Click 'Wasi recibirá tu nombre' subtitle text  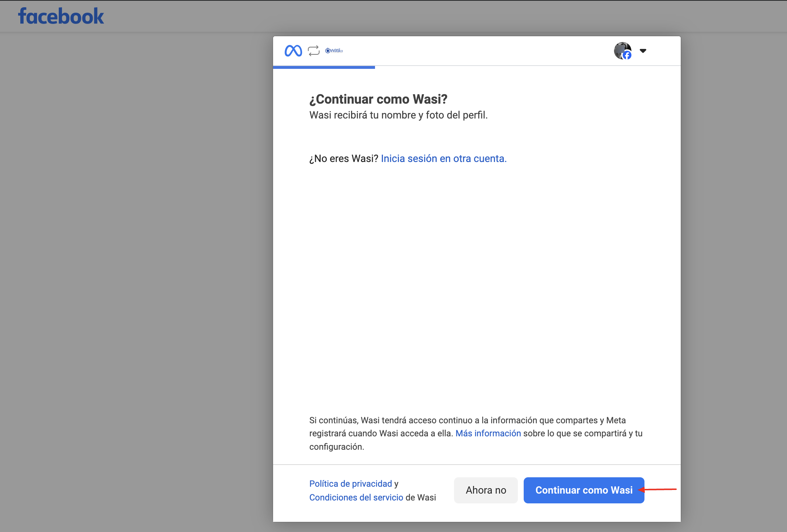398,115
